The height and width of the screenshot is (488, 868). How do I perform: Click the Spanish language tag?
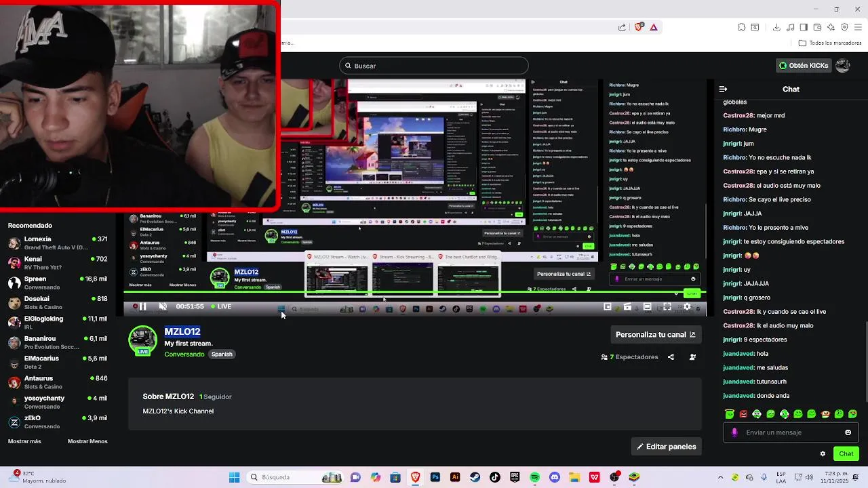[x=222, y=354]
